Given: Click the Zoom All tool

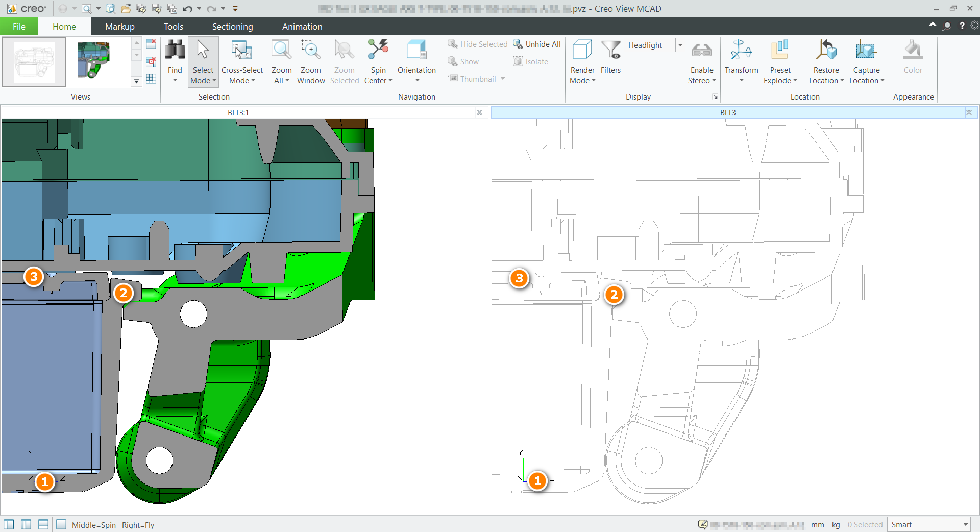Looking at the screenshot, I should click(x=281, y=61).
